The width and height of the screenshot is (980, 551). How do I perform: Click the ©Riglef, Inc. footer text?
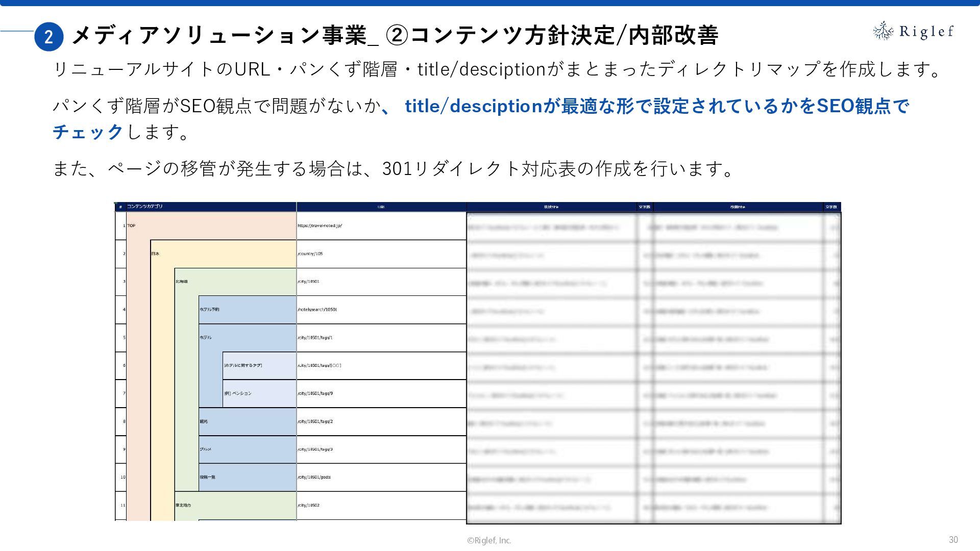click(489, 540)
